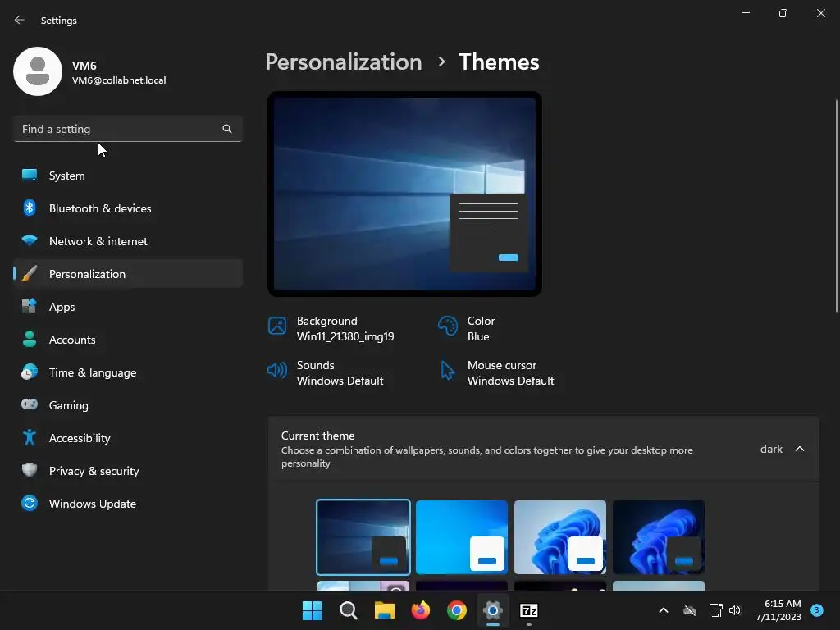The image size is (840, 630).
Task: Open Privacy & security settings
Action: click(128, 471)
